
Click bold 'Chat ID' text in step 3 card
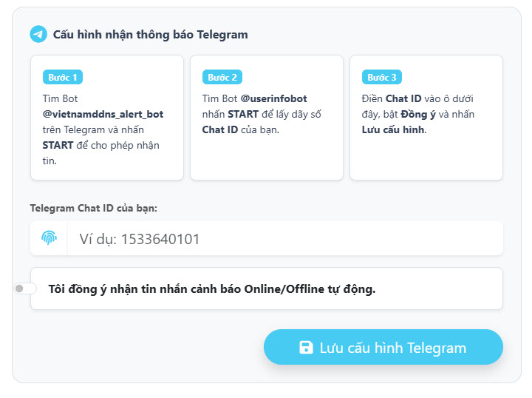[402, 98]
